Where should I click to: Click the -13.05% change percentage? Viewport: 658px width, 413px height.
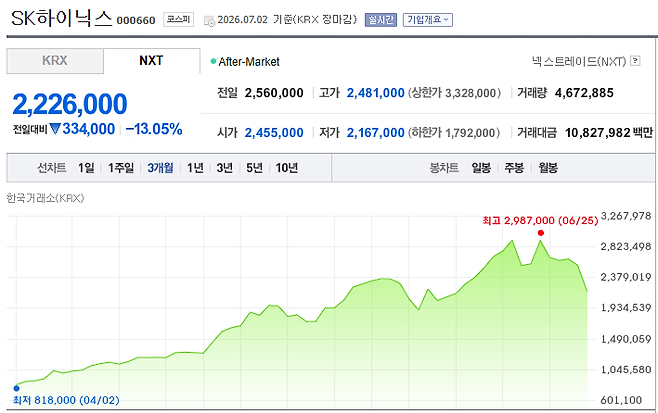[154, 129]
